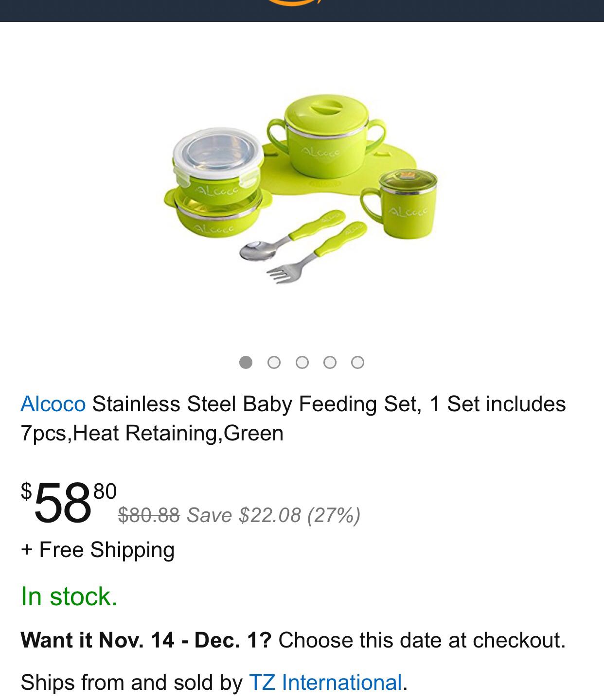Open the TZ International seller link
Viewport: 604px width, 700px height.
coord(325,682)
